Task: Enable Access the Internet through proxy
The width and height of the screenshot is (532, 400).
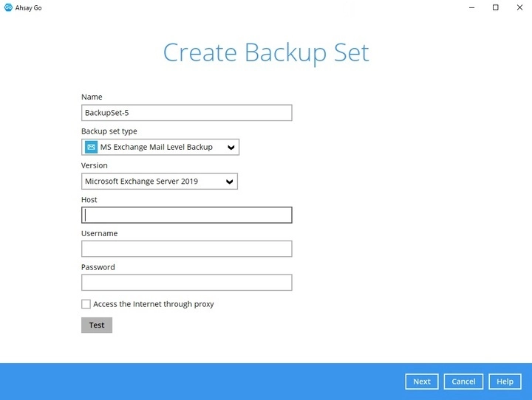Action: (x=86, y=304)
